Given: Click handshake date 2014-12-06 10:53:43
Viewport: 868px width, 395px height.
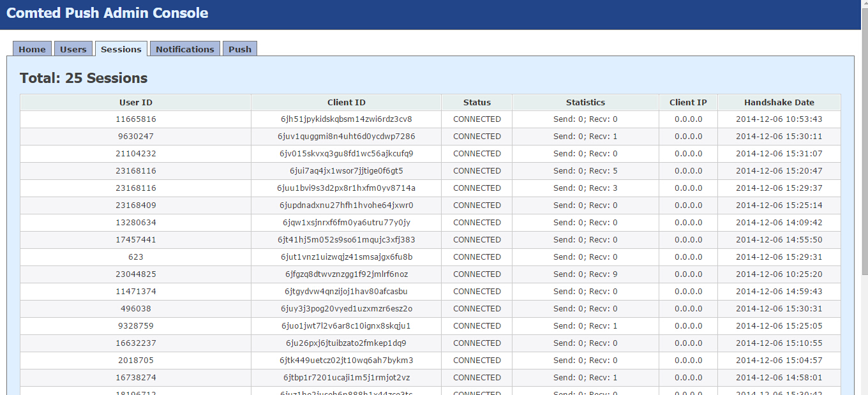Looking at the screenshot, I should [779, 119].
